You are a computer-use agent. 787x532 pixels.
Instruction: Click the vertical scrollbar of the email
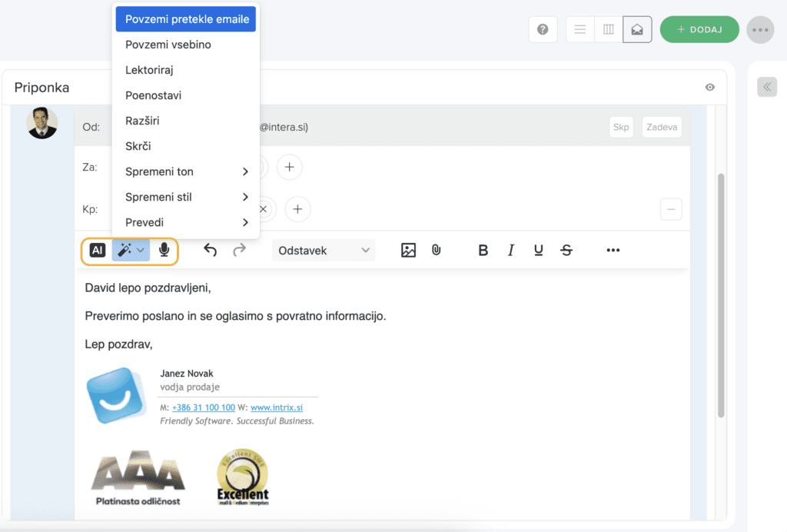[x=720, y=292]
